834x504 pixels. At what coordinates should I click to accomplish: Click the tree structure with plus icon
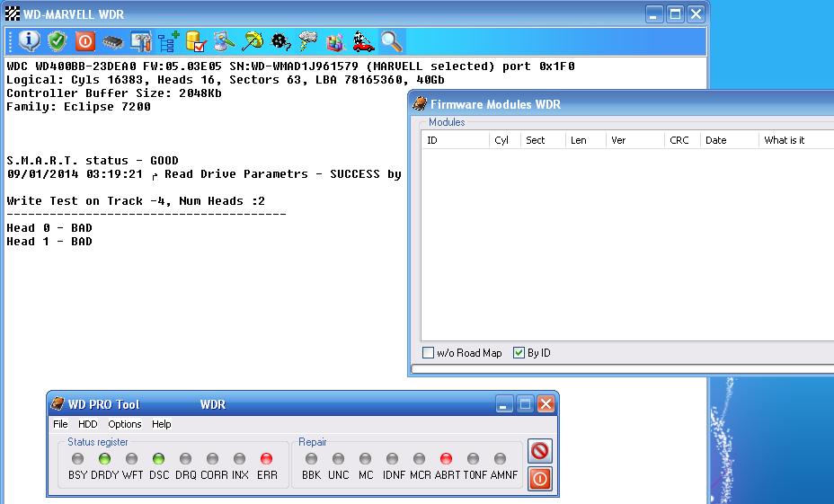click(x=169, y=41)
